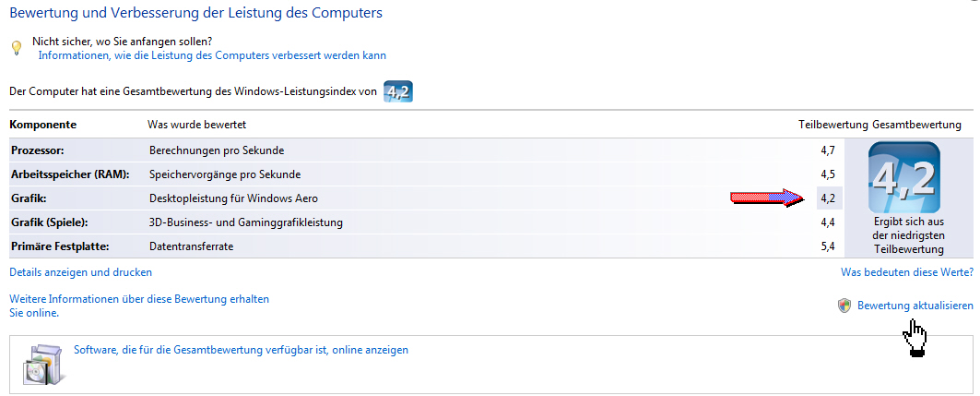Image resolution: width=980 pixels, height=396 pixels.
Task: Click the software box and CD icon
Action: pyautogui.click(x=43, y=364)
